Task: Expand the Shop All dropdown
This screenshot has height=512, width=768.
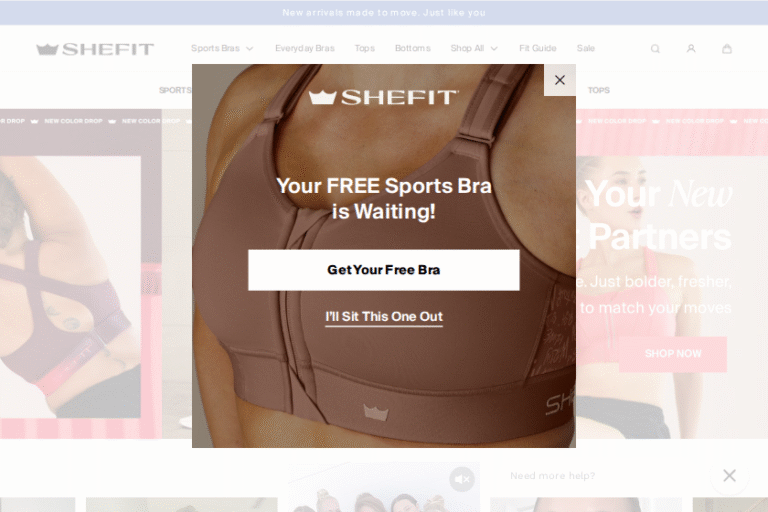Action: pos(474,49)
